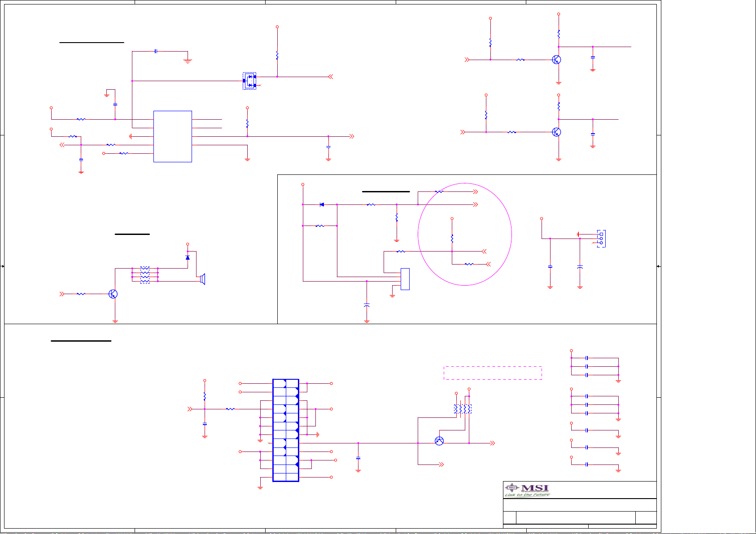This screenshot has width=756, height=534.
Task: Click the transistor driving the speaker circuit
Action: click(113, 294)
